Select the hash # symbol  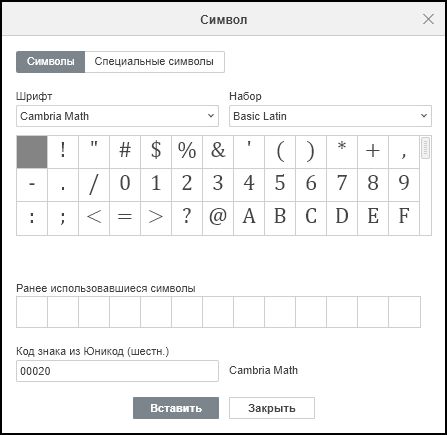tap(125, 152)
